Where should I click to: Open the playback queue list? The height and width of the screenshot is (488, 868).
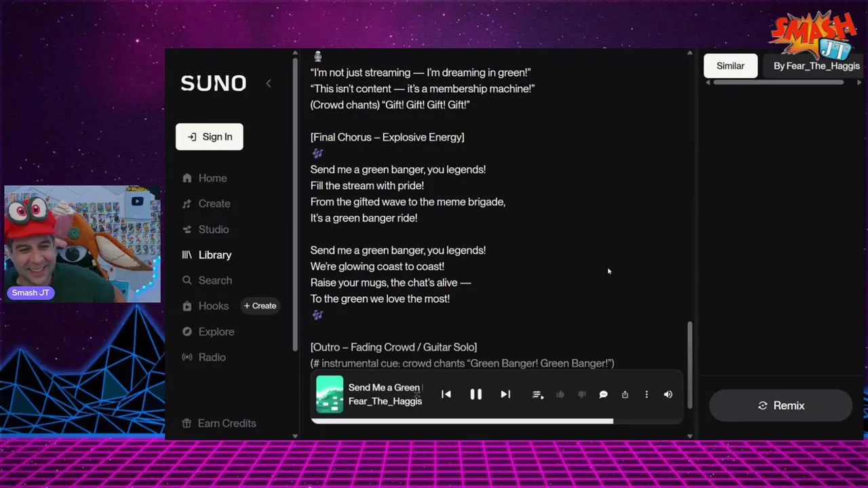point(538,394)
